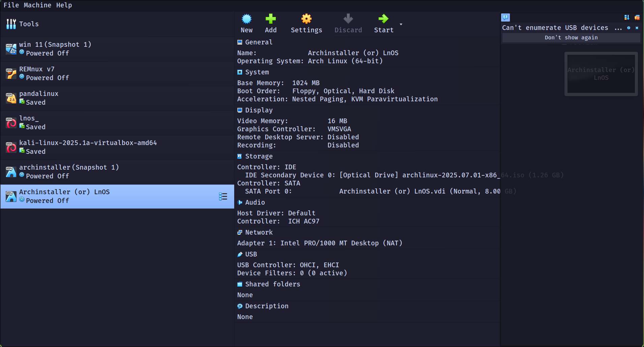Click the Archinstaller (or) LnOS.vdi disk entry
644x347 pixels.
click(x=428, y=191)
